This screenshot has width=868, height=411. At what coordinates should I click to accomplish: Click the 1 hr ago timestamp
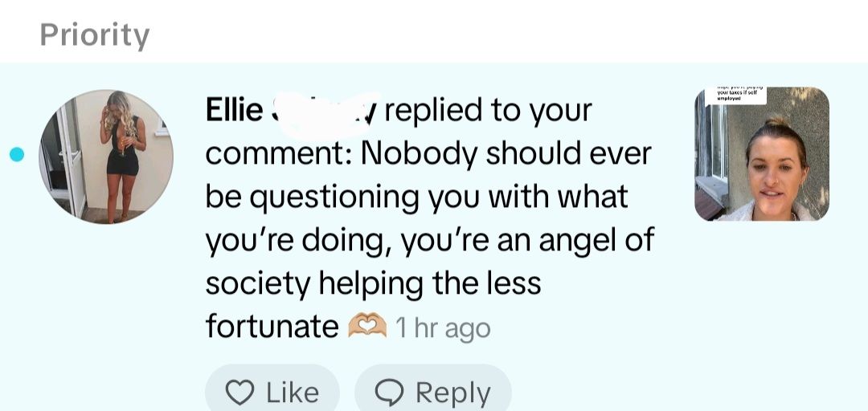click(x=443, y=328)
